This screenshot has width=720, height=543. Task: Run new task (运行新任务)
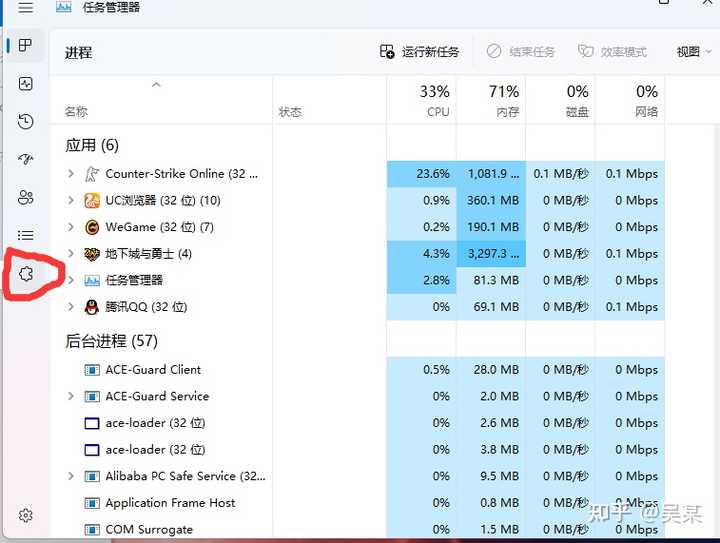[x=419, y=51]
